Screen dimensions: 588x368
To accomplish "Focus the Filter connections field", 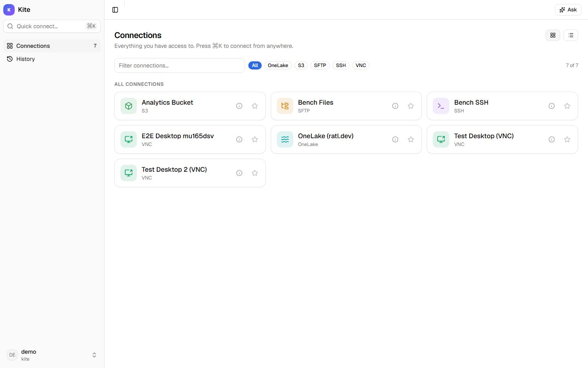I will click(x=180, y=65).
